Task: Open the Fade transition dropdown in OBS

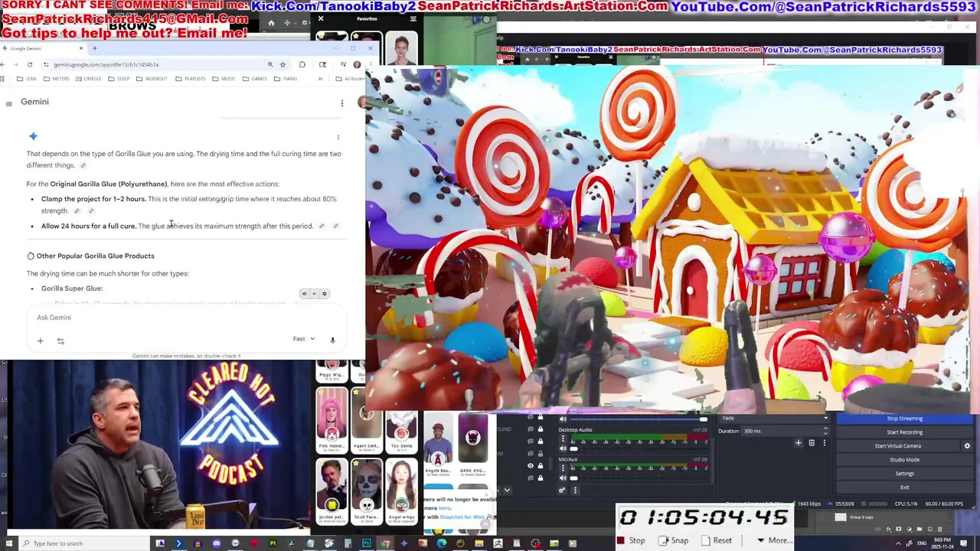Action: coord(775,419)
